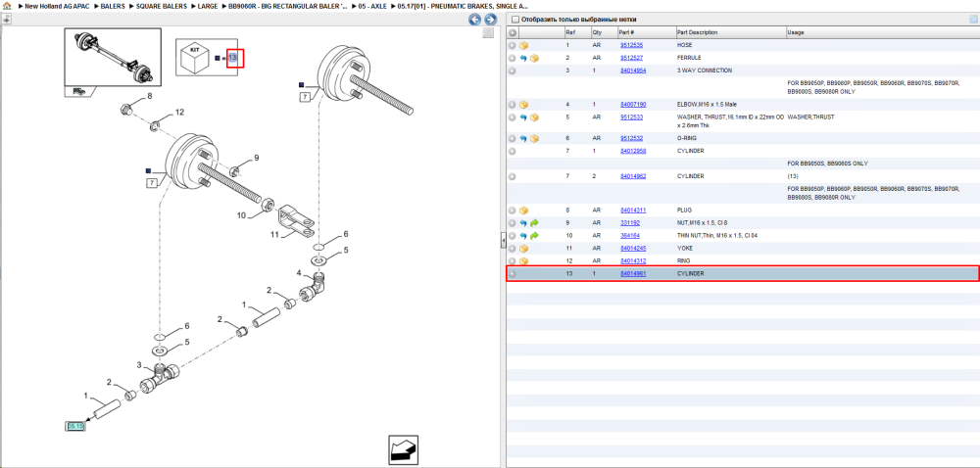
Task: Go to next illustration with forward arrow
Action: coord(491,20)
